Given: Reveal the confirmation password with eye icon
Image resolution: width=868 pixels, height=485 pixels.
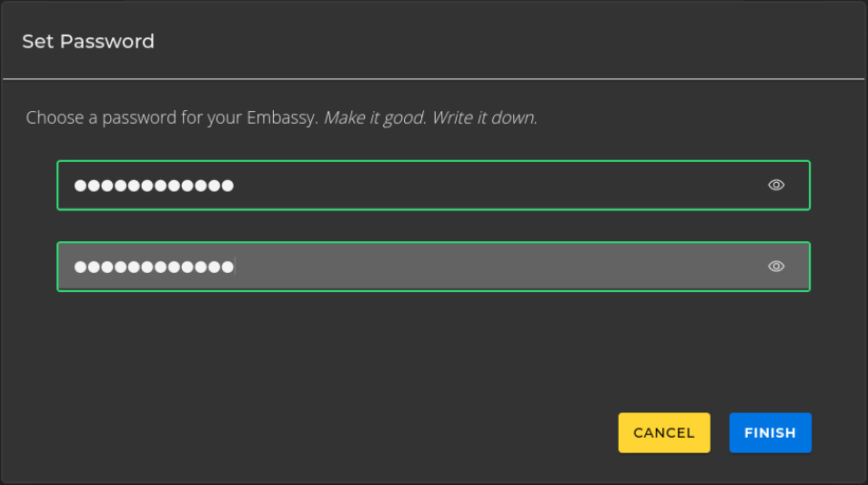Looking at the screenshot, I should [x=776, y=267].
